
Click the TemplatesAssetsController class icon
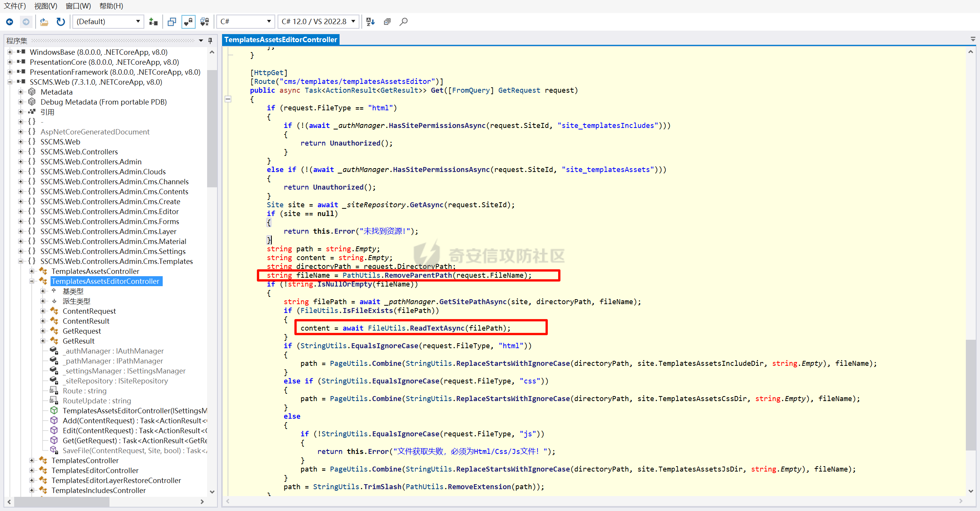[x=43, y=271]
